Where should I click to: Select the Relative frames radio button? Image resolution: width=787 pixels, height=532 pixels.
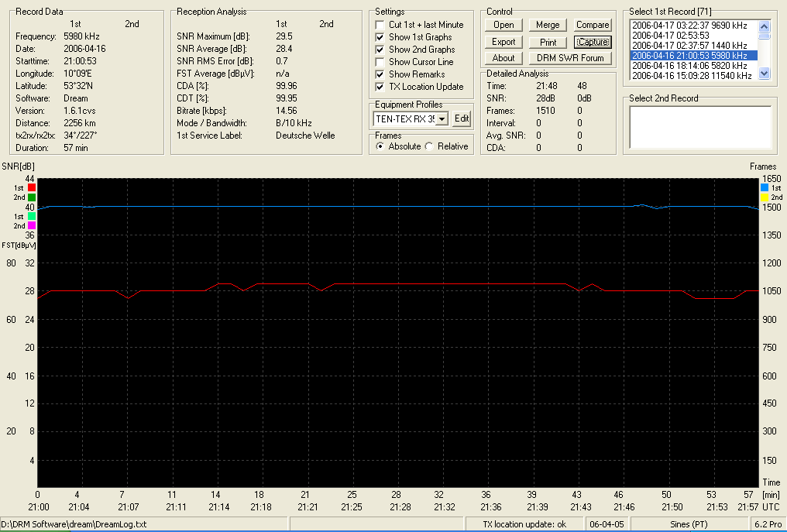429,146
